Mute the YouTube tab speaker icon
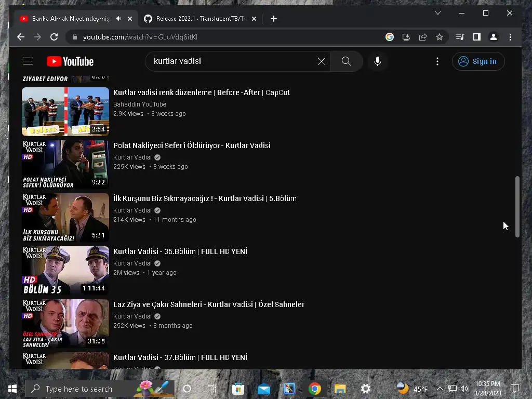532x399 pixels. click(x=118, y=19)
